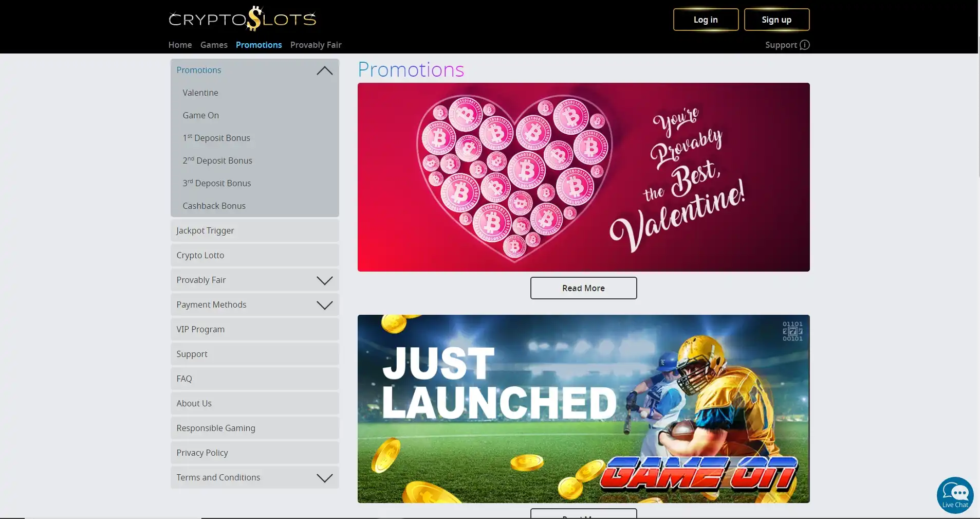Open the Game On Just Launched banner
The width and height of the screenshot is (980, 519).
coord(583,408)
